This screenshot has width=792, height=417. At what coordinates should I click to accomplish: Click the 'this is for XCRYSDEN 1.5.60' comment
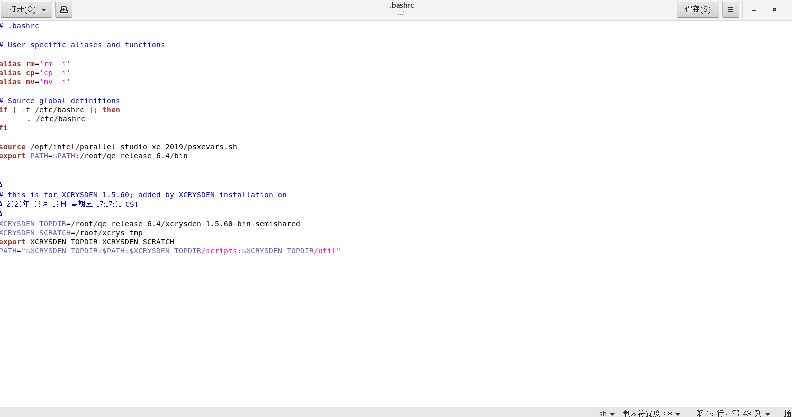coord(143,195)
